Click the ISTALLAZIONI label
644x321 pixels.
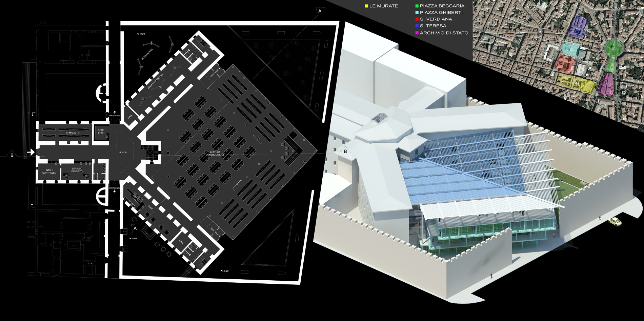tap(147, 54)
